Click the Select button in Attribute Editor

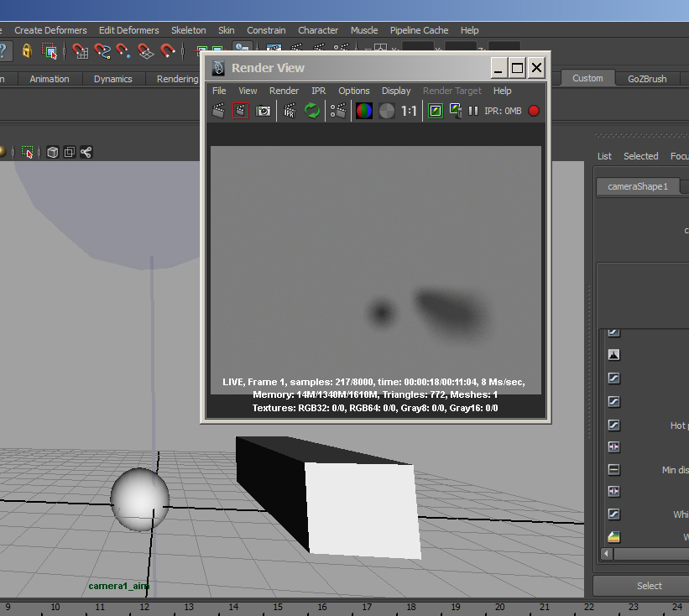click(x=649, y=586)
